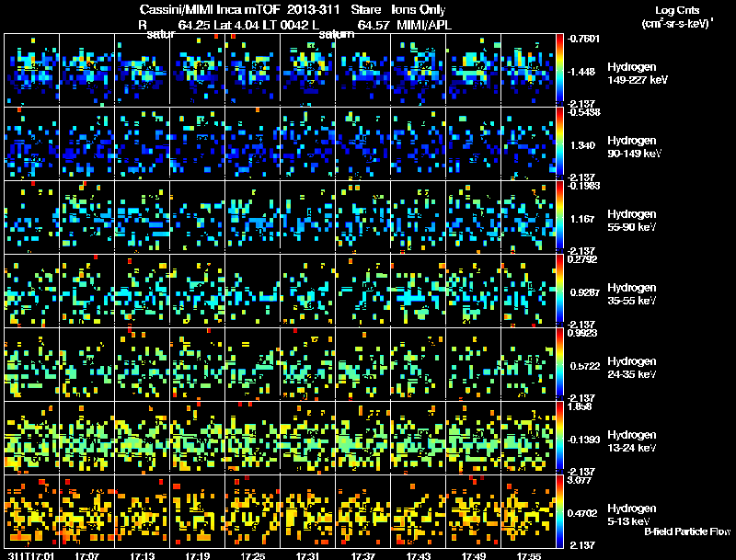
Task: Open the 5-13 keV image panel at 17:55
Action: [x=528, y=511]
